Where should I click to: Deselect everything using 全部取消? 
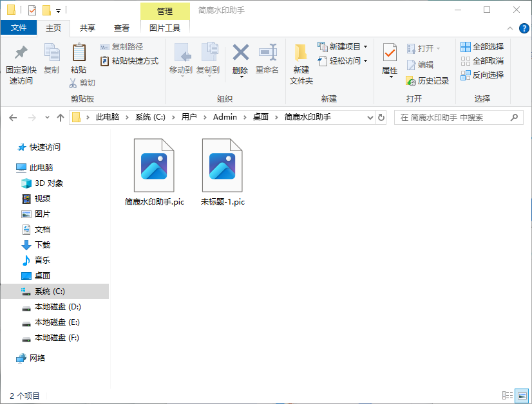[481, 60]
